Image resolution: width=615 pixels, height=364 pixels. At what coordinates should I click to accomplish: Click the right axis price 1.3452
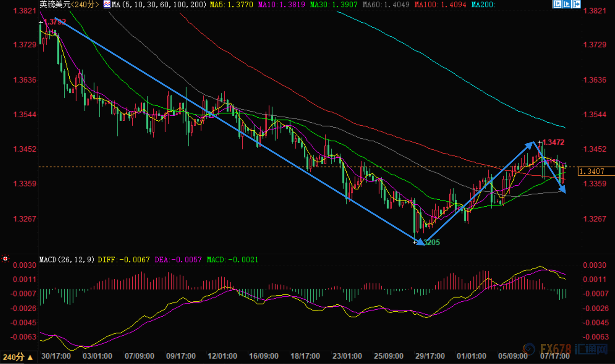(x=595, y=149)
